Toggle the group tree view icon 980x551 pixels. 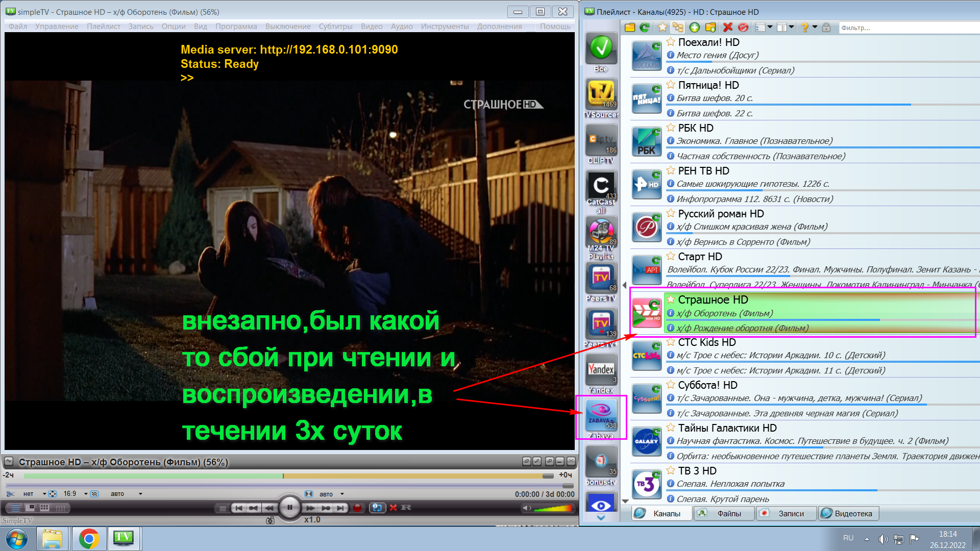tap(678, 28)
